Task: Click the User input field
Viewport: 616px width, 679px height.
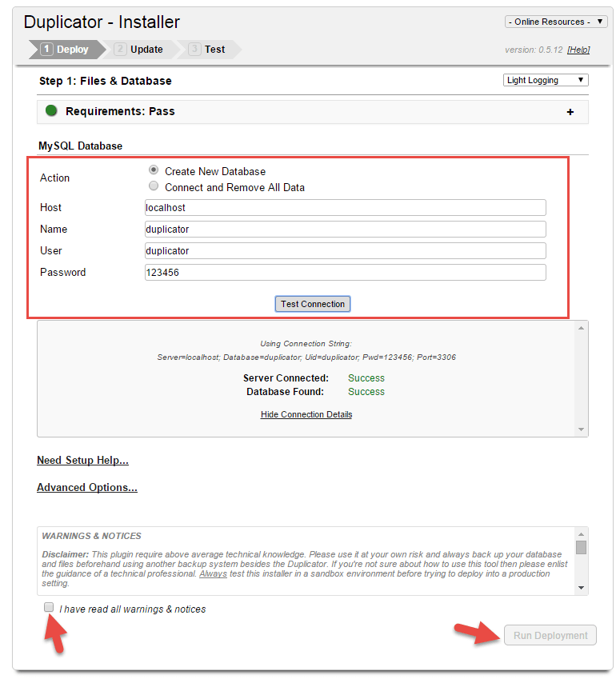Action: coord(346,251)
